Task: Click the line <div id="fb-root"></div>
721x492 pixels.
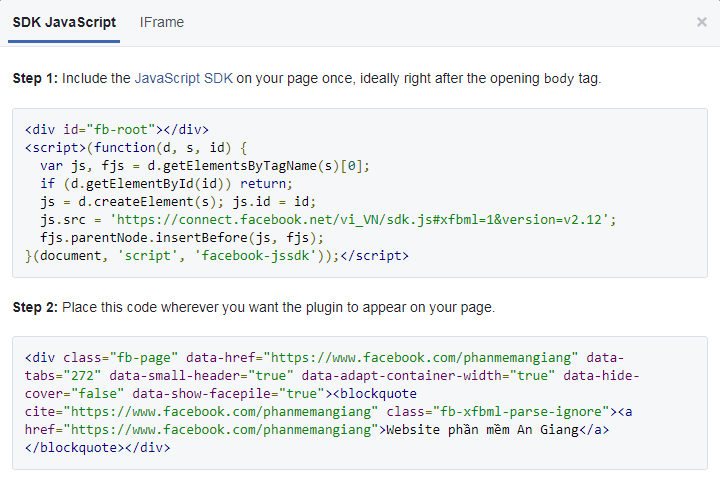Action: point(117,130)
